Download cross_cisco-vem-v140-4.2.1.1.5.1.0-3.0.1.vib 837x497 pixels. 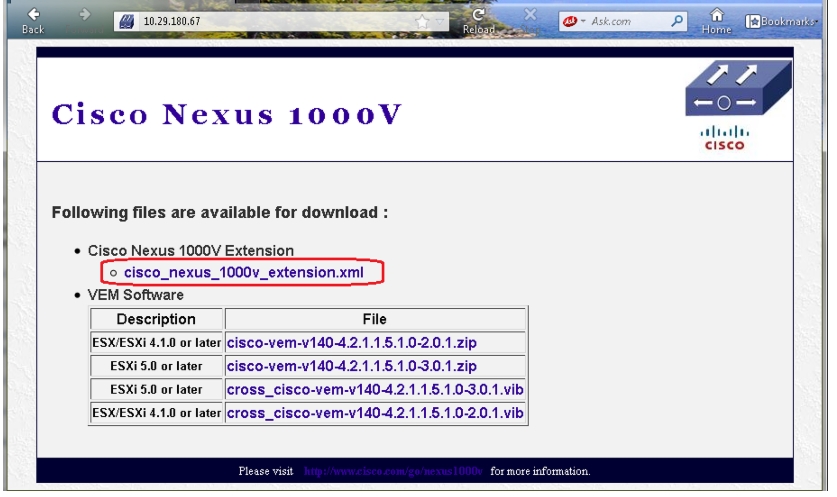tap(375, 390)
